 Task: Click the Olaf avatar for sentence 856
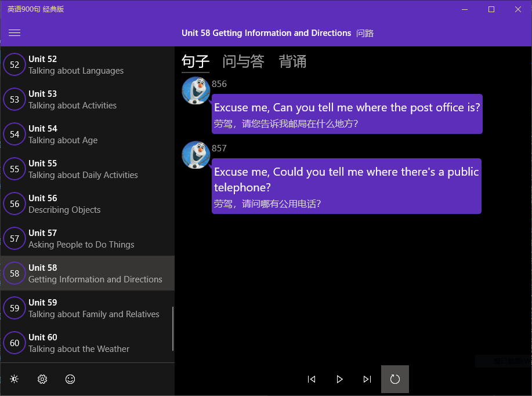[x=196, y=90]
